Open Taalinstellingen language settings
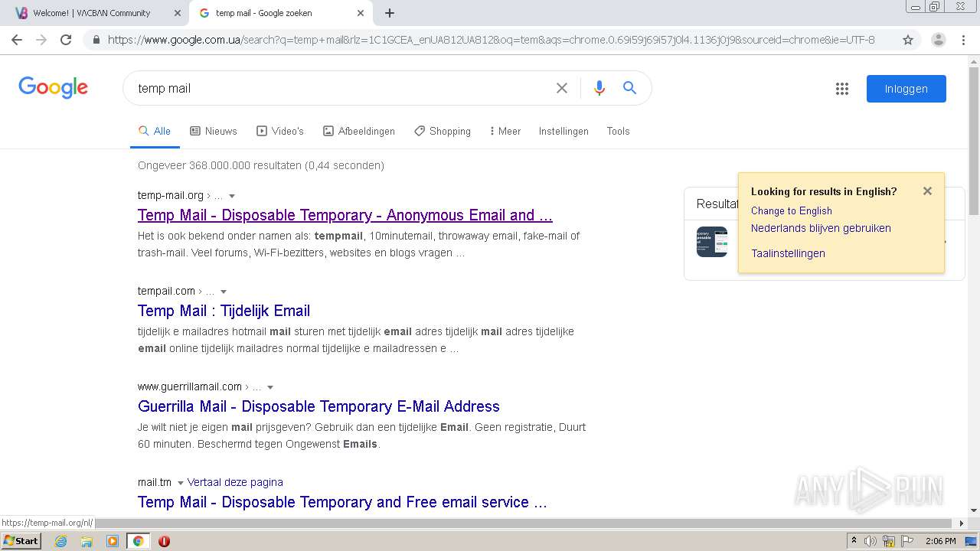Viewport: 980px width, 551px height. [x=788, y=253]
